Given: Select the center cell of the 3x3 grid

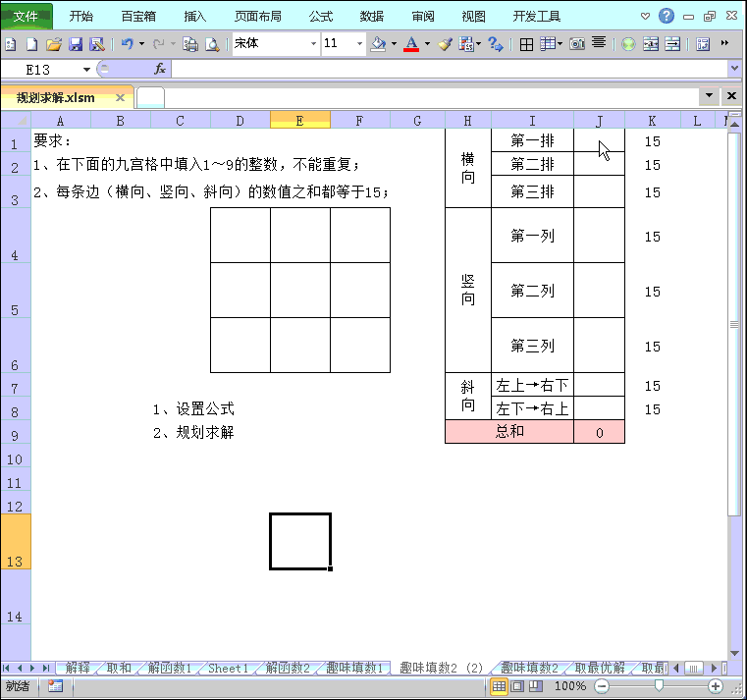Looking at the screenshot, I should coord(300,291).
